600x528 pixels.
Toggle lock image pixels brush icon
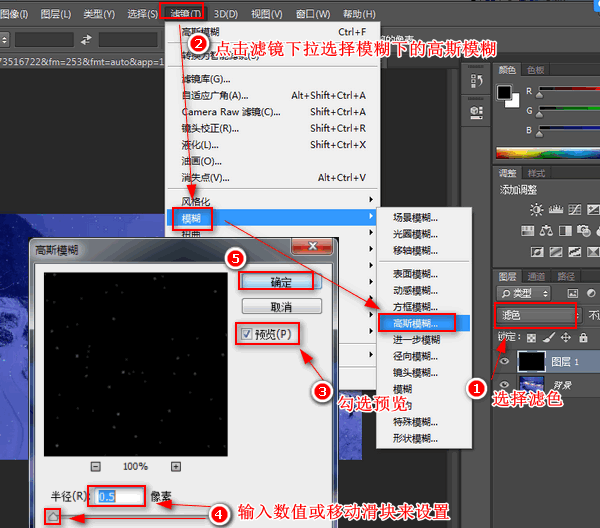(x=549, y=337)
